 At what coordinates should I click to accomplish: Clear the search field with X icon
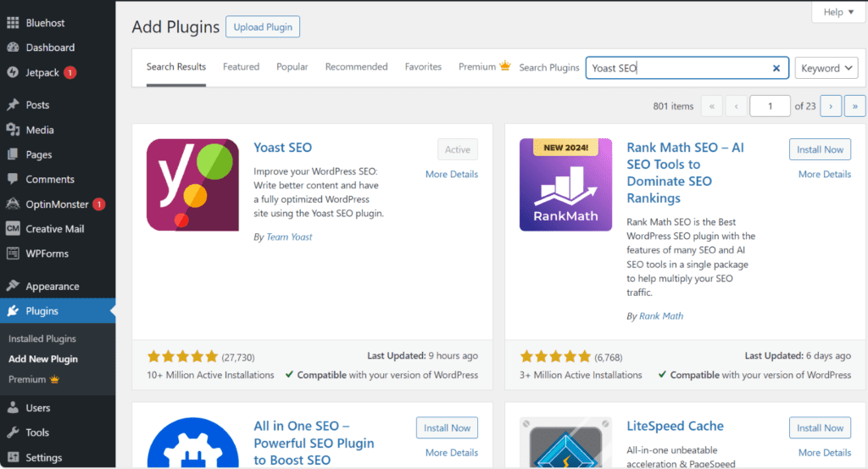click(776, 68)
